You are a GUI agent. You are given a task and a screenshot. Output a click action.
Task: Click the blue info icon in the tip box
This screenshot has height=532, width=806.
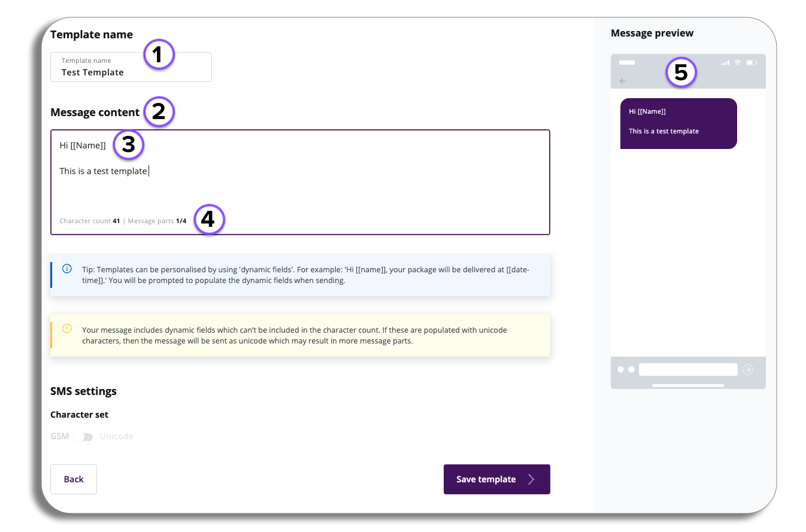pyautogui.click(x=67, y=269)
